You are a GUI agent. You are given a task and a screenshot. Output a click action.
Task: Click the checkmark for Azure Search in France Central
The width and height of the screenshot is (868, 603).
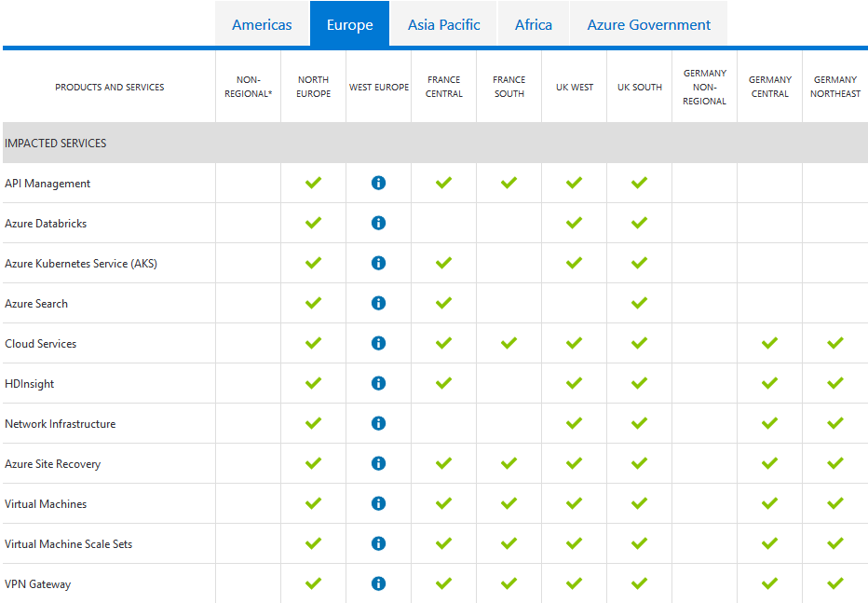click(x=443, y=303)
